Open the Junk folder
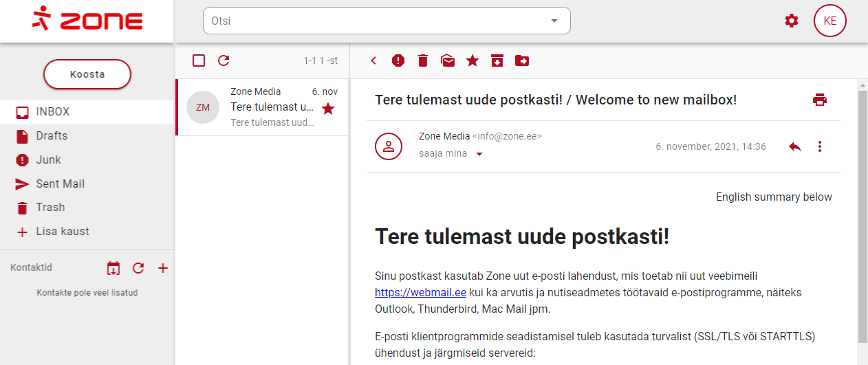This screenshot has height=365, width=868. 87,160
